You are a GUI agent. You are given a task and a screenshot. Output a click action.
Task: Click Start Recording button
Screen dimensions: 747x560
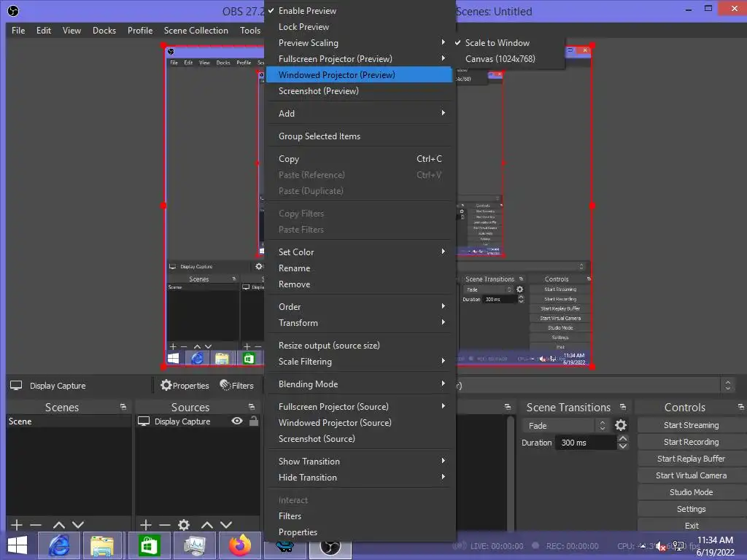[692, 442]
